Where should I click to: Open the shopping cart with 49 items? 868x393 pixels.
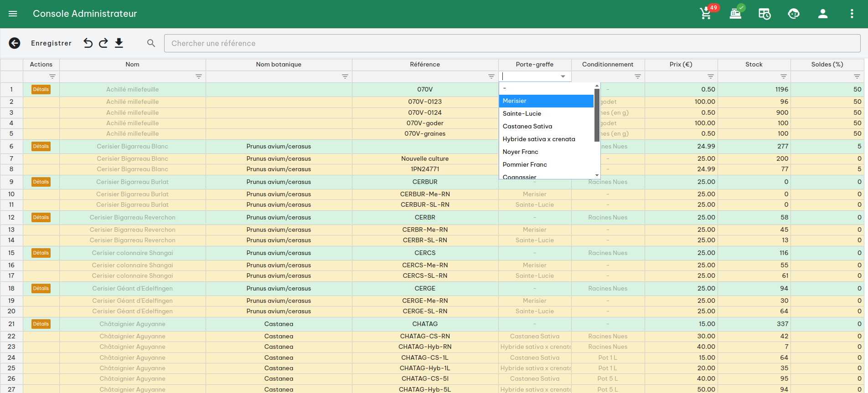click(706, 14)
